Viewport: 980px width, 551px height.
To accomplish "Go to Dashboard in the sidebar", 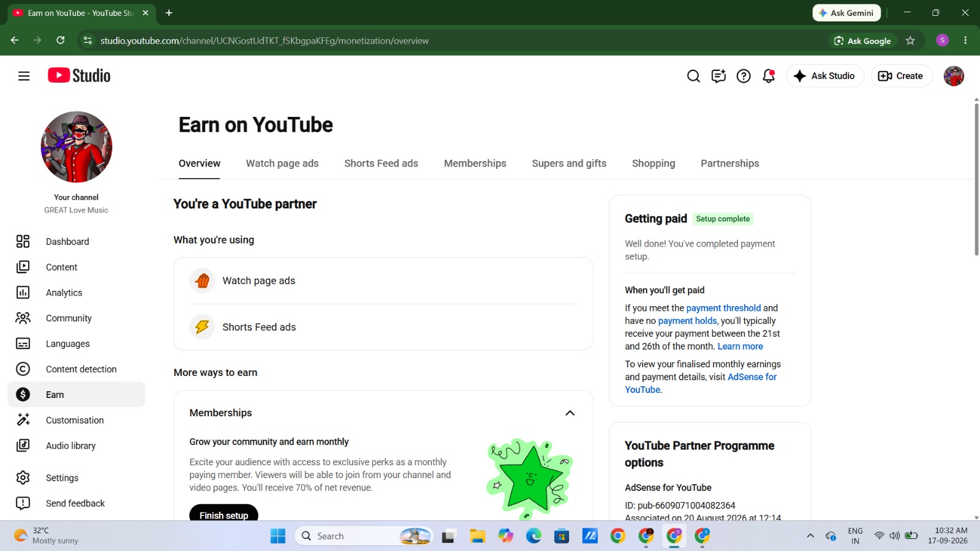I will pos(77,242).
